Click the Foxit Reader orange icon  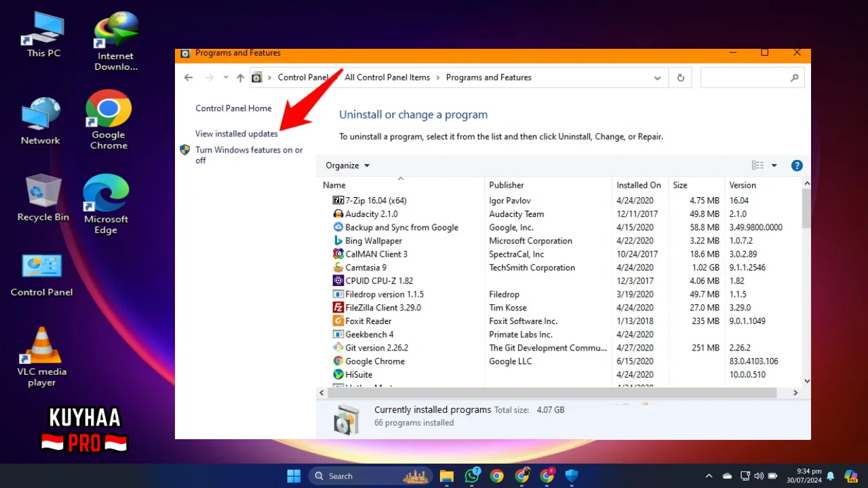click(x=338, y=321)
